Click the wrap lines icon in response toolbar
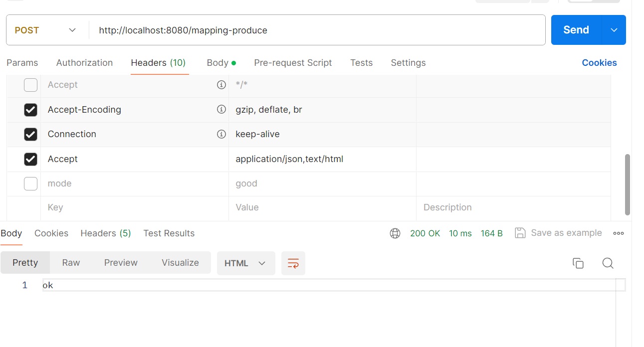This screenshot has height=347, width=644. pos(293,263)
